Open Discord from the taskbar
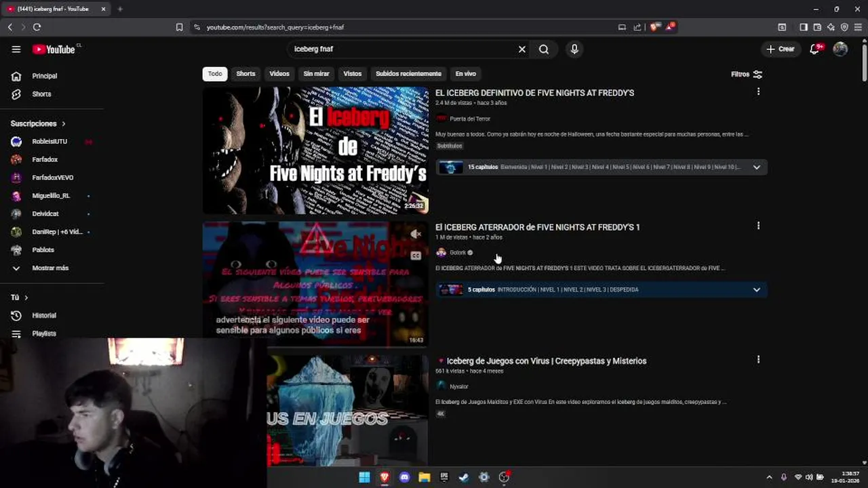 pyautogui.click(x=405, y=477)
